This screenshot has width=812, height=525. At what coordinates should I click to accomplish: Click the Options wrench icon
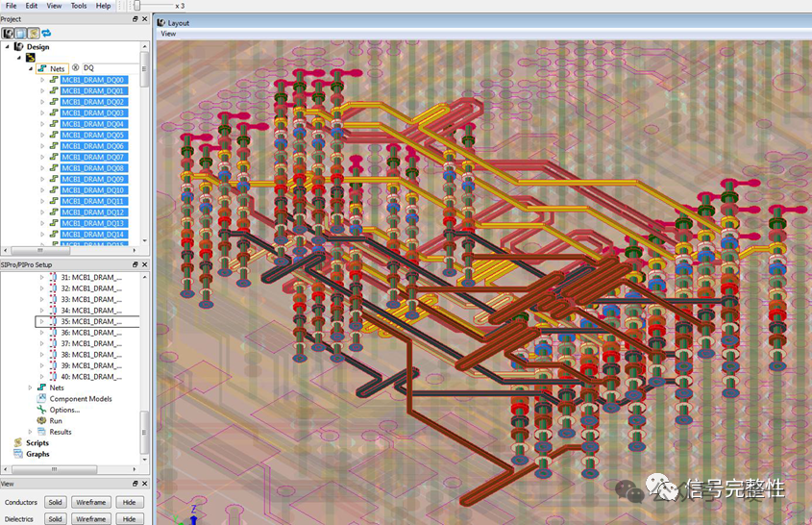pos(41,410)
